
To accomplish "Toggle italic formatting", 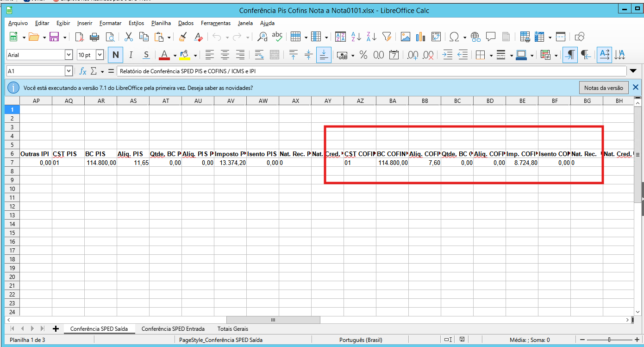I will coord(131,55).
